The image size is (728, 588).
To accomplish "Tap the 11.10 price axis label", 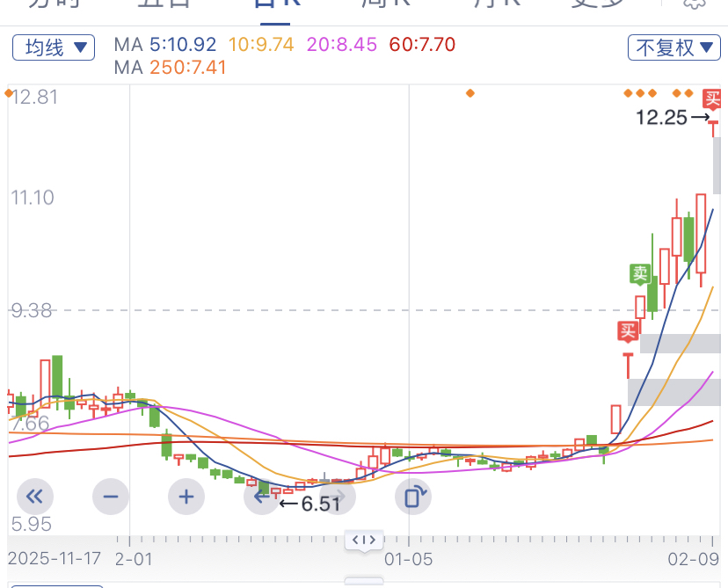I will tap(33, 198).
